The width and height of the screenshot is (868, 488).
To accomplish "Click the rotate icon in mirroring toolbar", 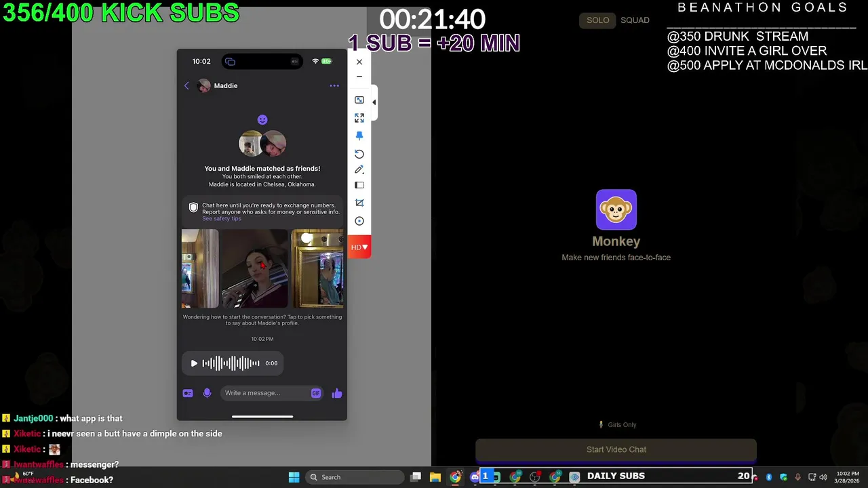I will (359, 154).
